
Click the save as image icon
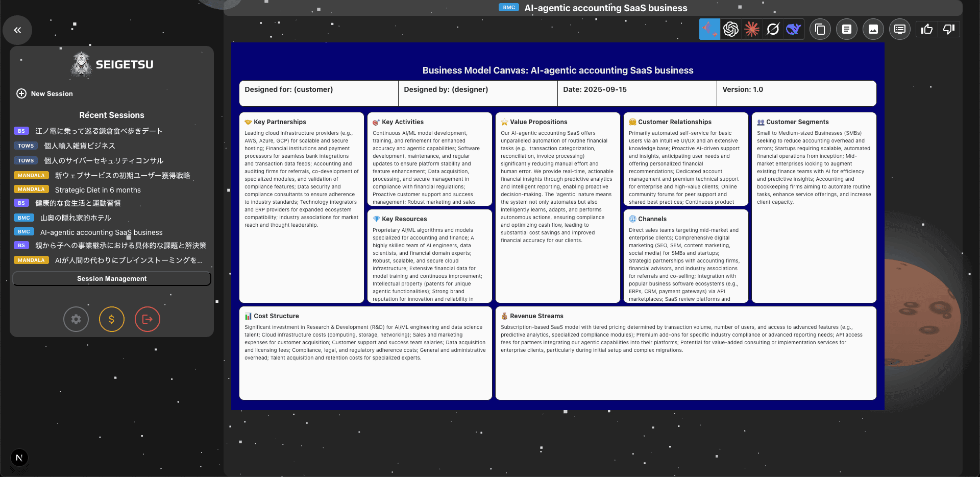(873, 29)
